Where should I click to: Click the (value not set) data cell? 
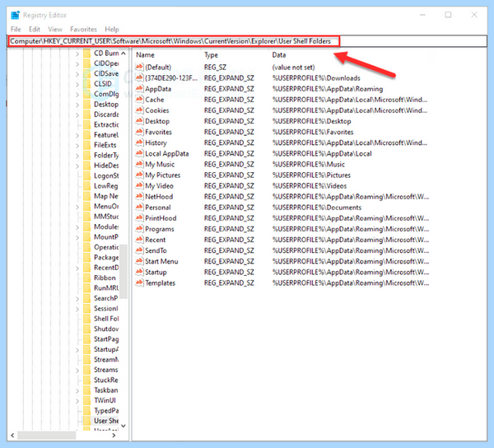pos(293,67)
